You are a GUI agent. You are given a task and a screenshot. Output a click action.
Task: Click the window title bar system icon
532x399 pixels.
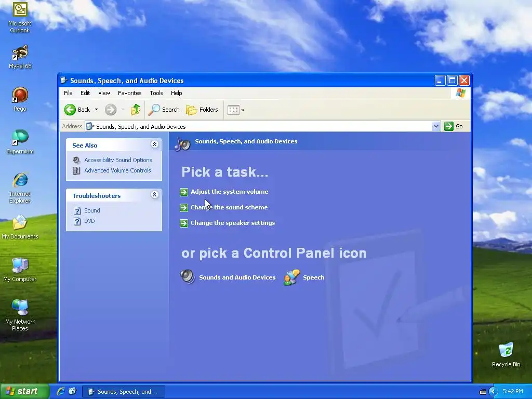(x=64, y=81)
